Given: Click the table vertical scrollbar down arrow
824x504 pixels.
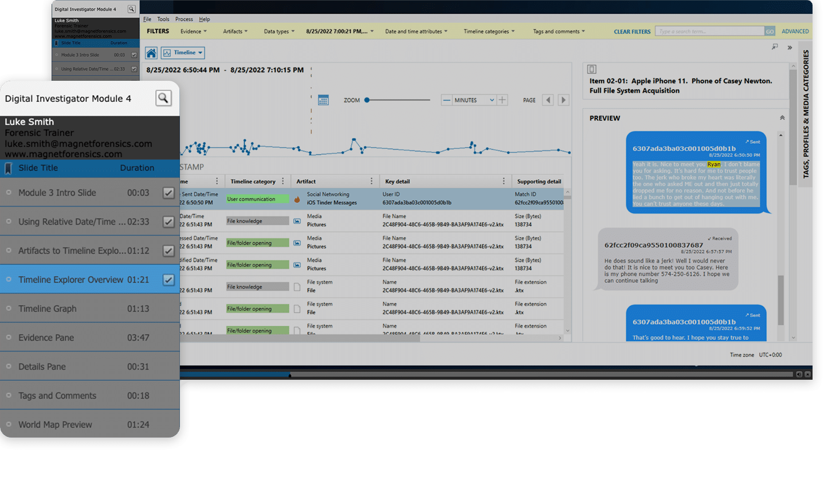Looking at the screenshot, I should click(568, 330).
